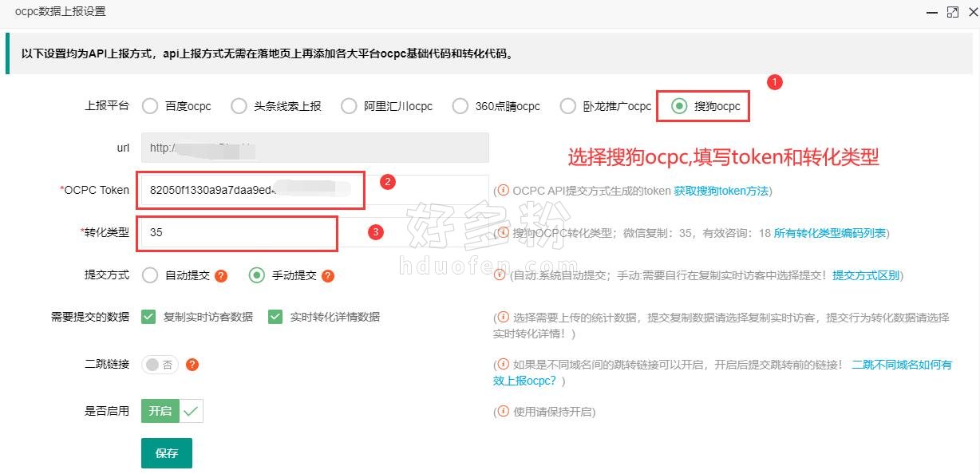Viewport: 980px width, 474px height.
Task: Click the 二跳链接 field label
Action: point(107,365)
